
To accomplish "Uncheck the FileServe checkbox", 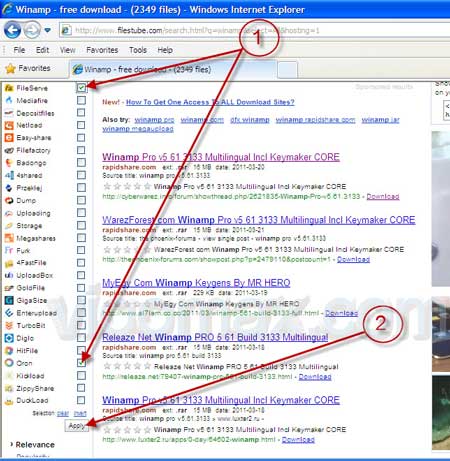I will 81,88.
